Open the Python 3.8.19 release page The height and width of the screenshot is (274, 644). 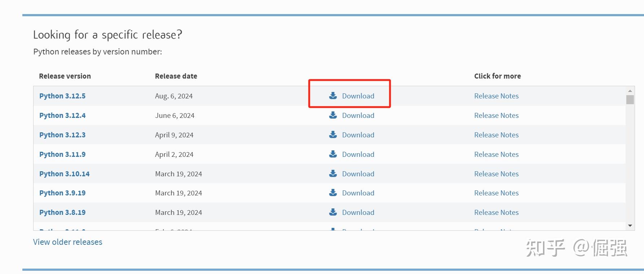pos(62,212)
